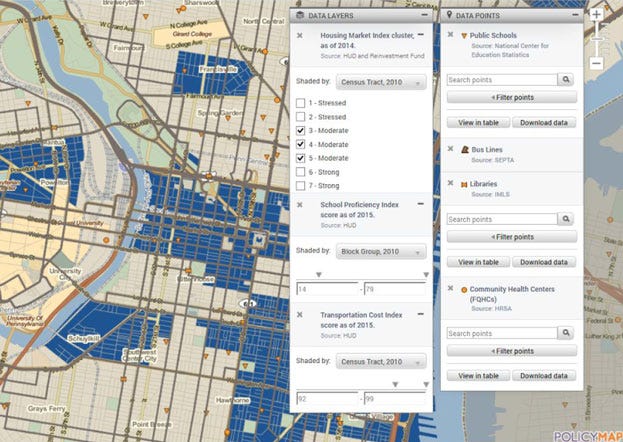Screen dimensions: 623x442
Task: Download Public Schools data
Action: coord(544,123)
